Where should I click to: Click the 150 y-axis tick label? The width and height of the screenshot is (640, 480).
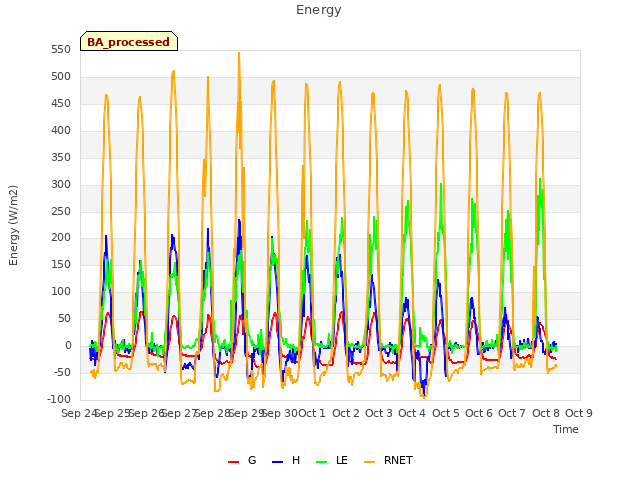point(61,264)
